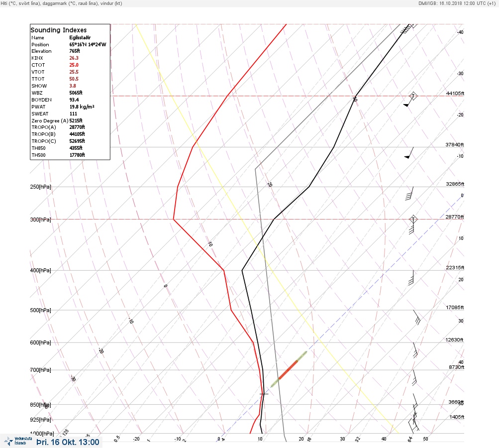Click the tropopause marker at 44105ft
The image size is (499, 448).
(413, 96)
